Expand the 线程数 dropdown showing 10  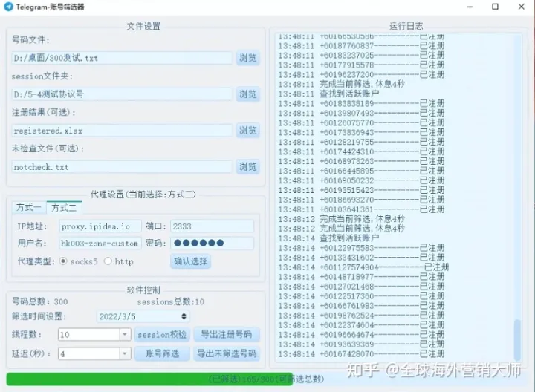(125, 335)
